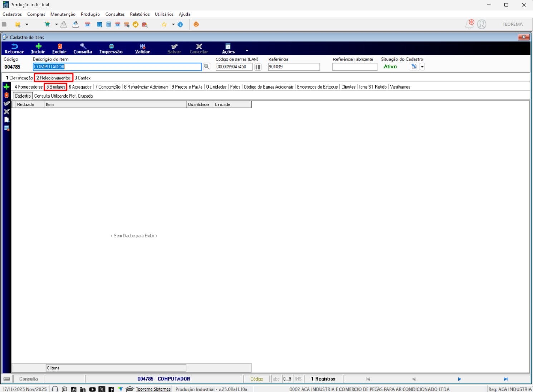Open the Consulta magnifier tool

(x=83, y=49)
